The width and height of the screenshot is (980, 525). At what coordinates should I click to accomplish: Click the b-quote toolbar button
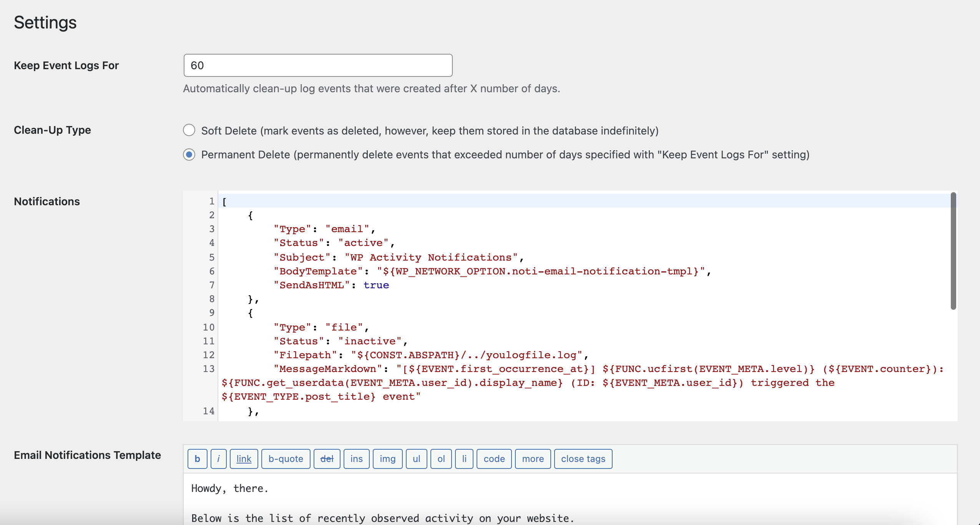tap(286, 459)
